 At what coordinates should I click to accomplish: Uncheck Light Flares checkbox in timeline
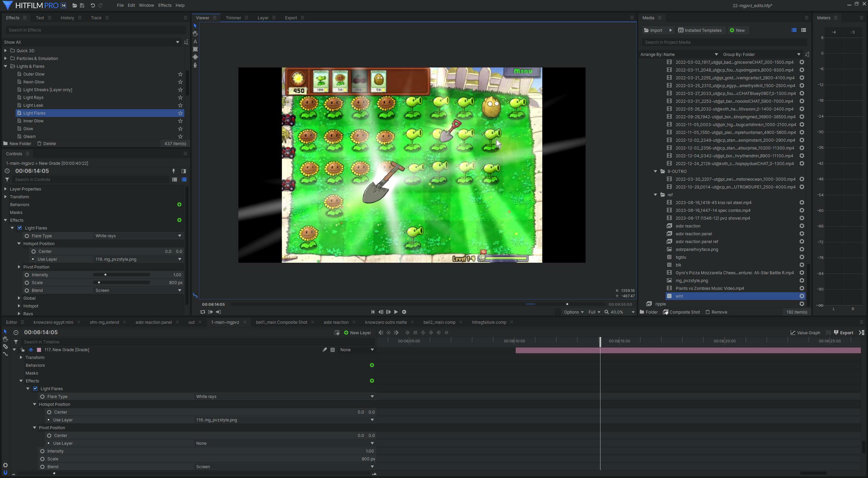35,389
